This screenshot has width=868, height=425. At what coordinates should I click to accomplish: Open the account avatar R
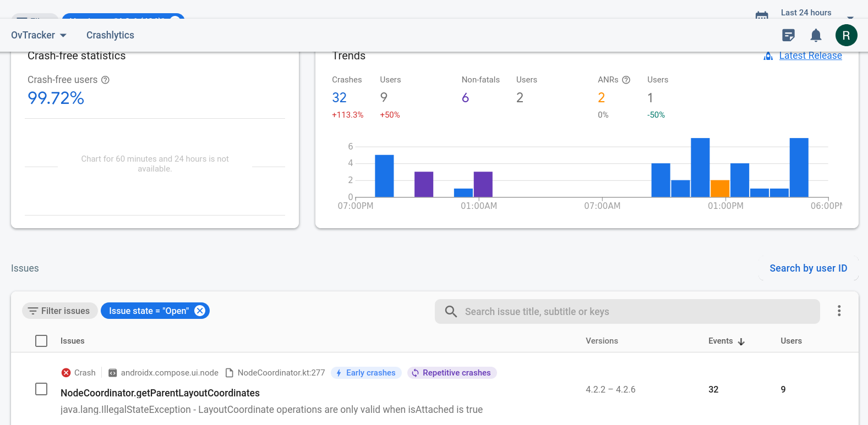click(846, 35)
